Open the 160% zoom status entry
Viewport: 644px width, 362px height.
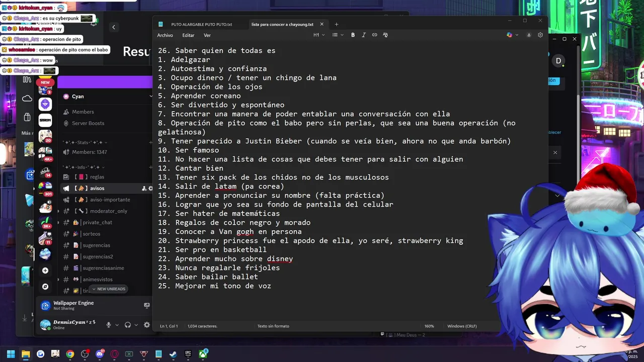[429, 326]
